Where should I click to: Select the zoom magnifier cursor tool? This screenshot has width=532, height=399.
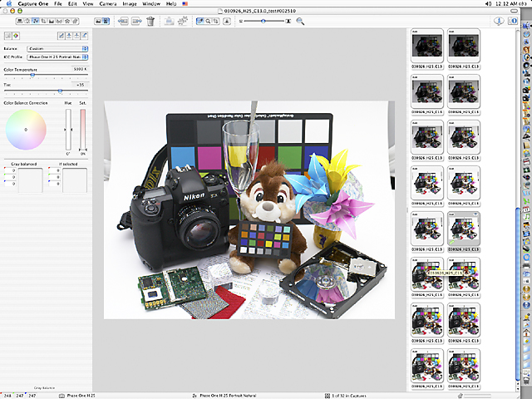[x=208, y=21]
